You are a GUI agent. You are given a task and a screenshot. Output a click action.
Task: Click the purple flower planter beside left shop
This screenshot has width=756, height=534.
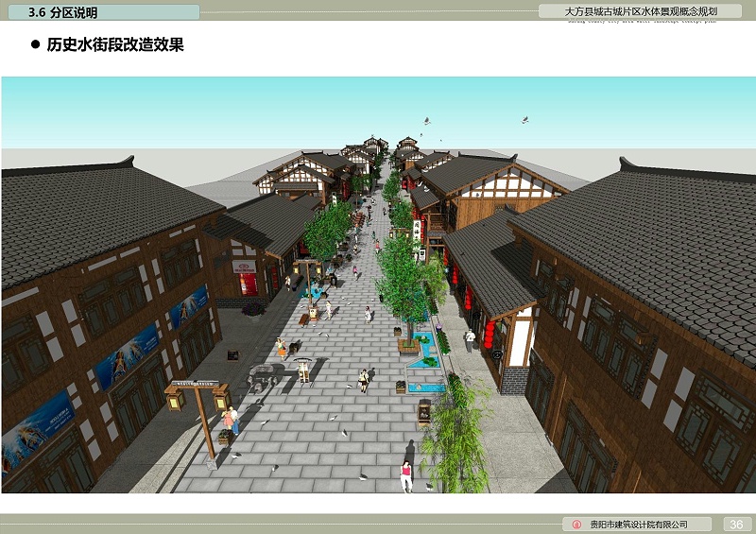[x=253, y=307]
